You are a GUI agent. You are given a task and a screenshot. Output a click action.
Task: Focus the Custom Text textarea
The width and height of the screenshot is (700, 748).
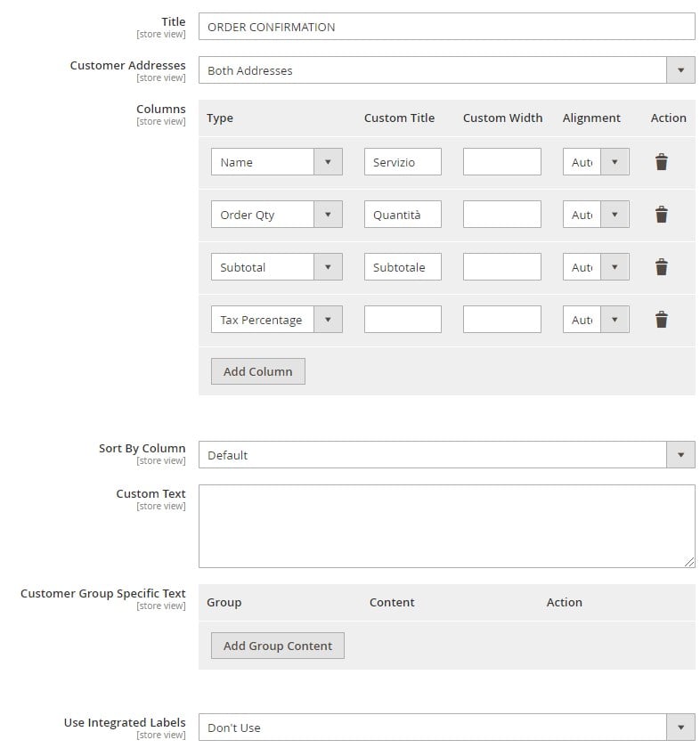point(446,526)
